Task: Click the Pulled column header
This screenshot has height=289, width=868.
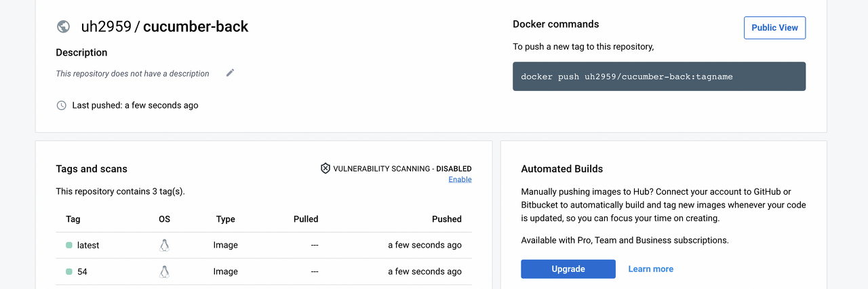Action: 306,219
